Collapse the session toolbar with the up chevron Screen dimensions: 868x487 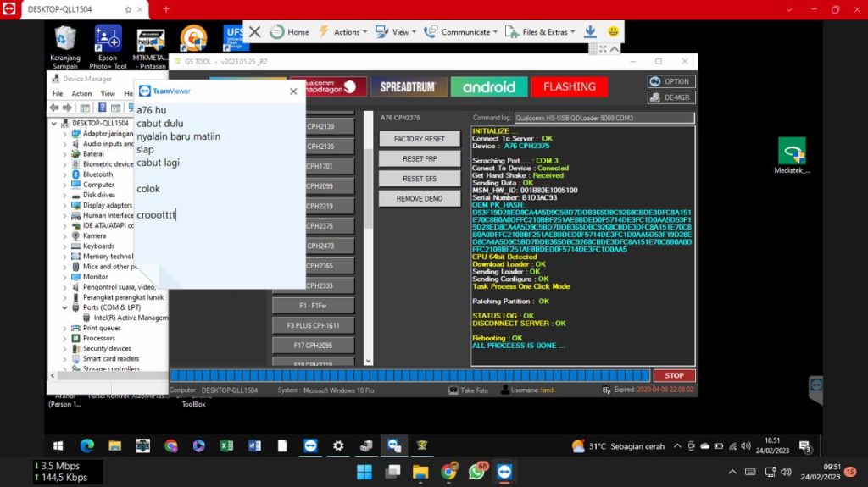click(x=615, y=49)
